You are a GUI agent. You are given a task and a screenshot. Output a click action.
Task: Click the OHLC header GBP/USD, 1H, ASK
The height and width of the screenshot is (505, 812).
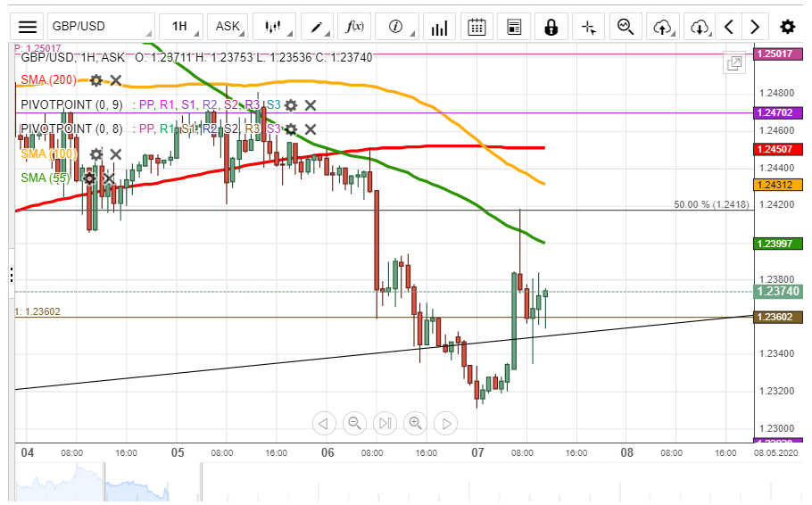[x=72, y=57]
